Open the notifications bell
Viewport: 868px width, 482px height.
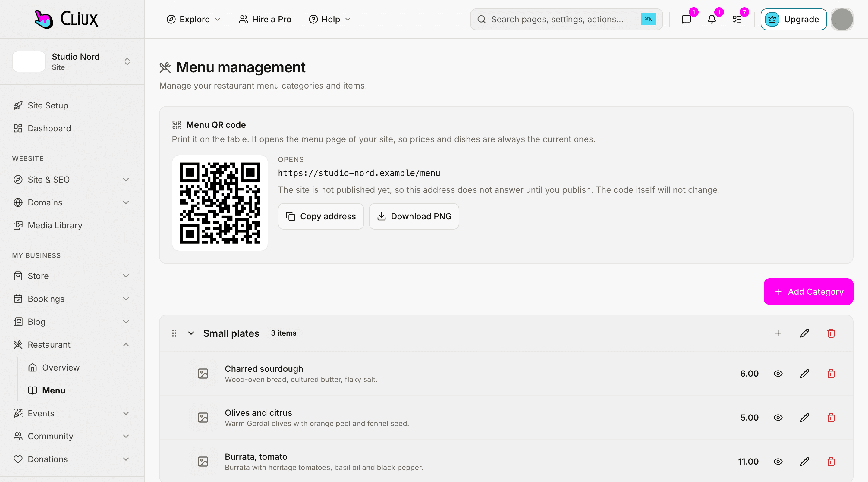(712, 19)
